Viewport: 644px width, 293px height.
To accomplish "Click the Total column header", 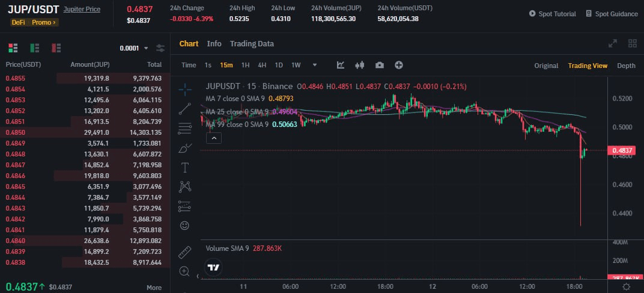I will coord(154,64).
